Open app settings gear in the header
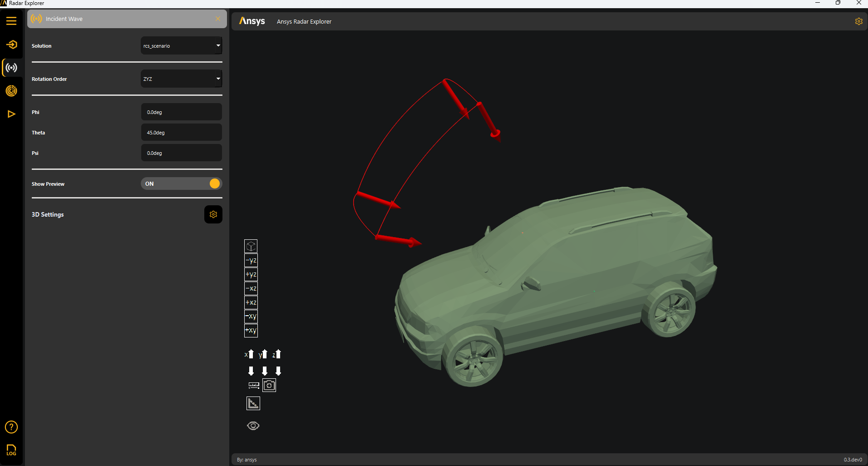Screen dimensions: 868x466 pos(858,21)
